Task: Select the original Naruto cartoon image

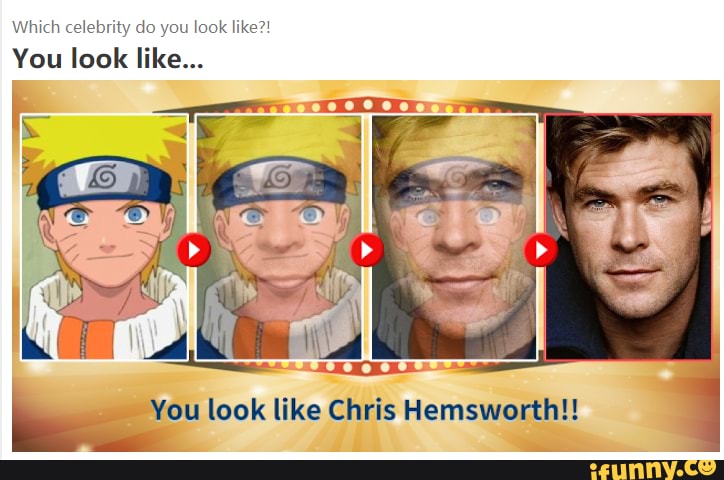Action: (104, 237)
